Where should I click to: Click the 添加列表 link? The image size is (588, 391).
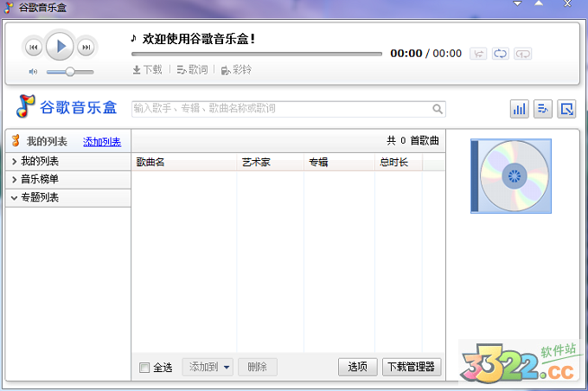point(102,142)
